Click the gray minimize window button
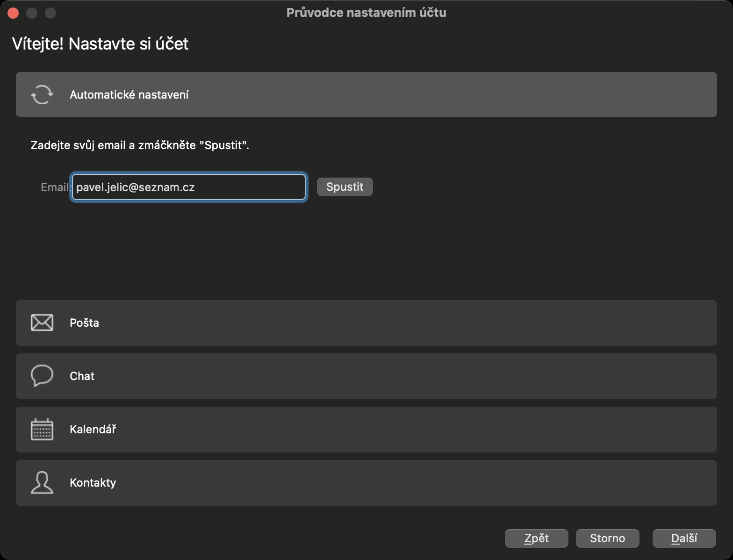The image size is (733, 560). (32, 13)
